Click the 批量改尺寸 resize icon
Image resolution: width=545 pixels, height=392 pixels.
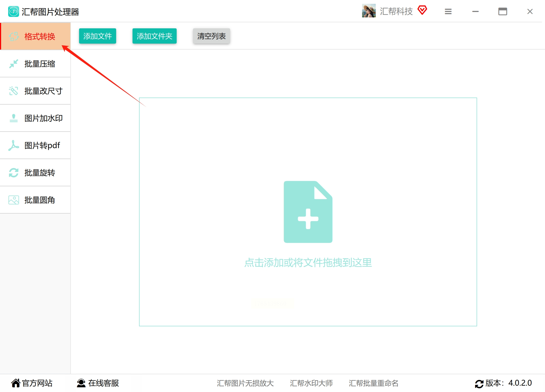[x=14, y=91]
